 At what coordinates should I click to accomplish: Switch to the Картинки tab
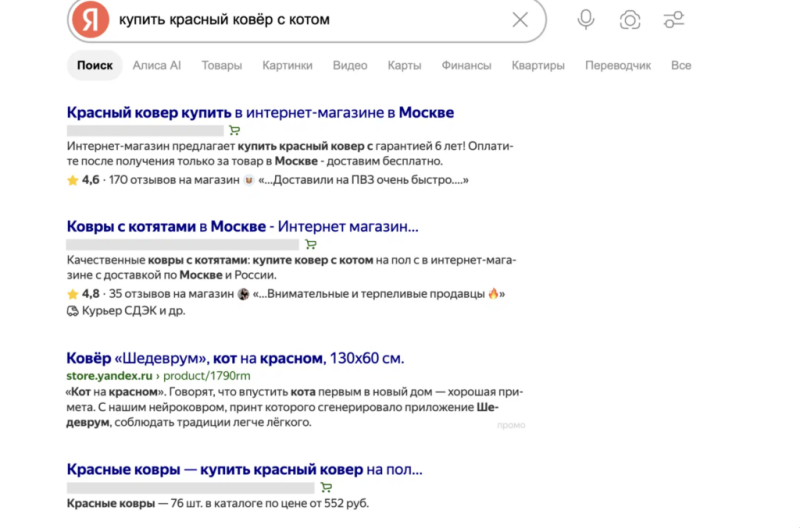[287, 65]
